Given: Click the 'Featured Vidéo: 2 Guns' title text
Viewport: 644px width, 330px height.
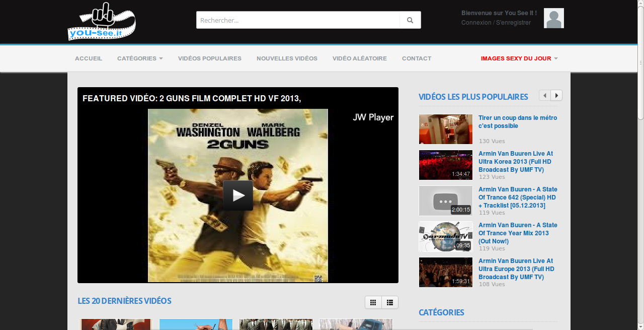Looking at the screenshot, I should [192, 98].
